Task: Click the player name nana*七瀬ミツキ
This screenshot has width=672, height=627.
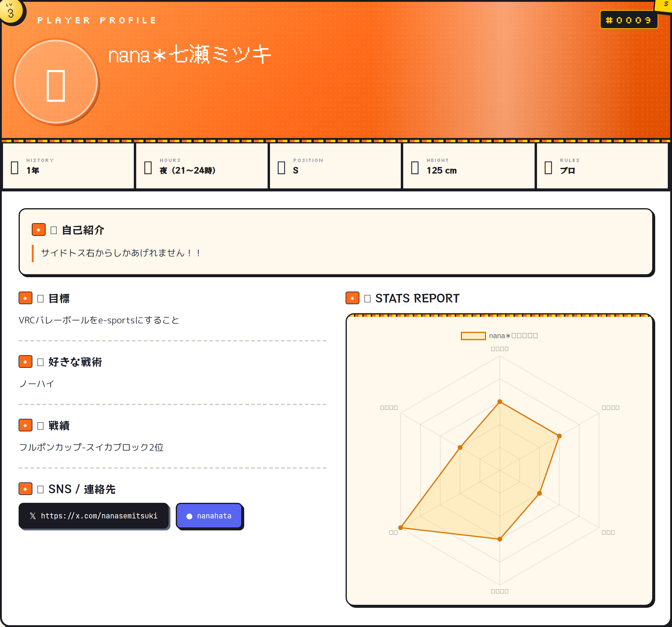Action: point(189,55)
